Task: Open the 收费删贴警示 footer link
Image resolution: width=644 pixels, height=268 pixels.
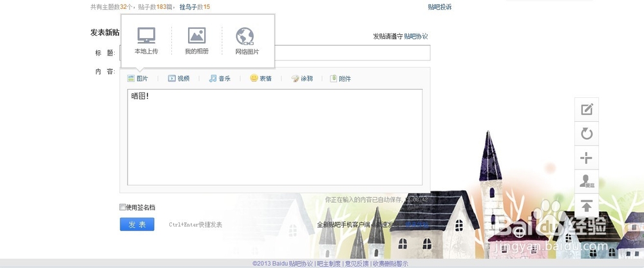Action: (391, 264)
